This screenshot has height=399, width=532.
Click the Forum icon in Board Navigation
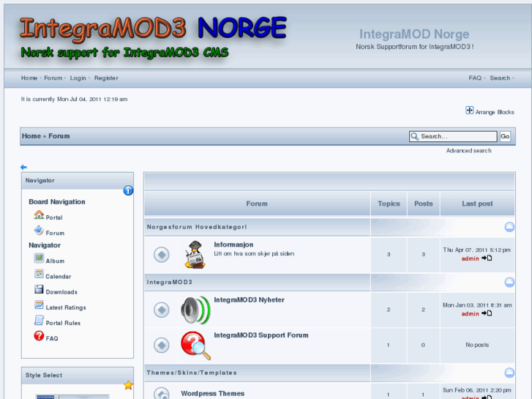click(39, 231)
